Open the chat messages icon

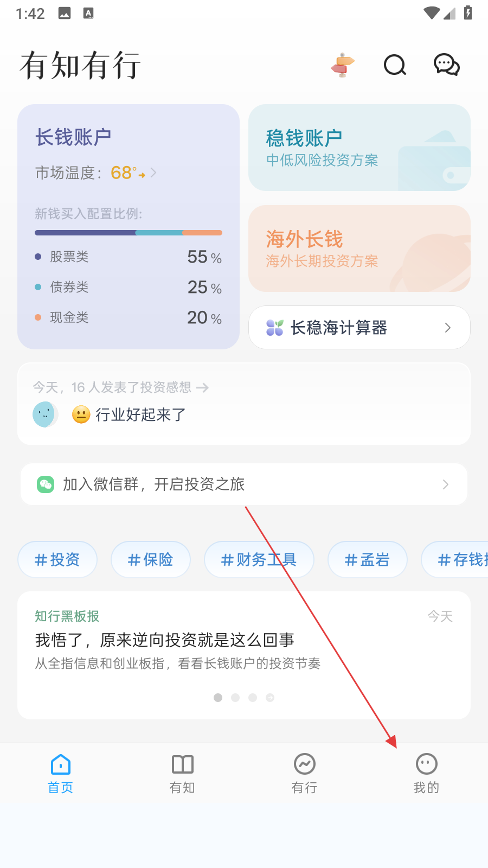tap(446, 65)
